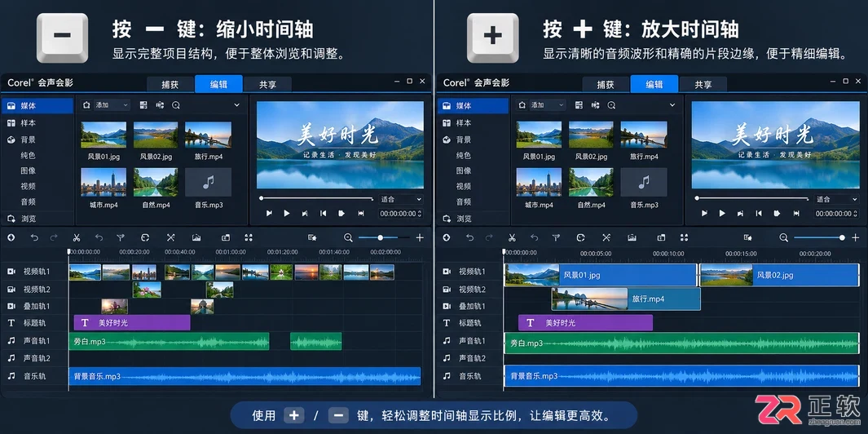Click undo arrow in left timeline toolbar

[34, 237]
